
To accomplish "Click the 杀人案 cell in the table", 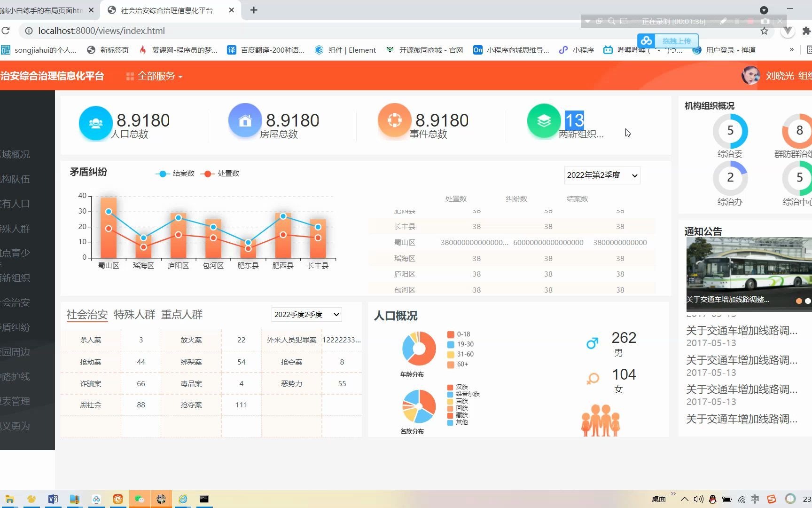I will pos(91,340).
